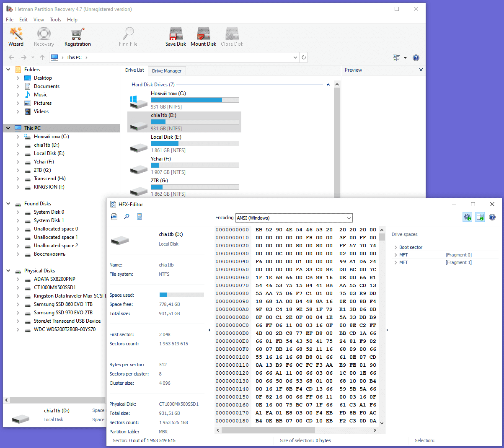Expand the Boot sector drive space
Screen dimensions: 504x448
(396, 247)
